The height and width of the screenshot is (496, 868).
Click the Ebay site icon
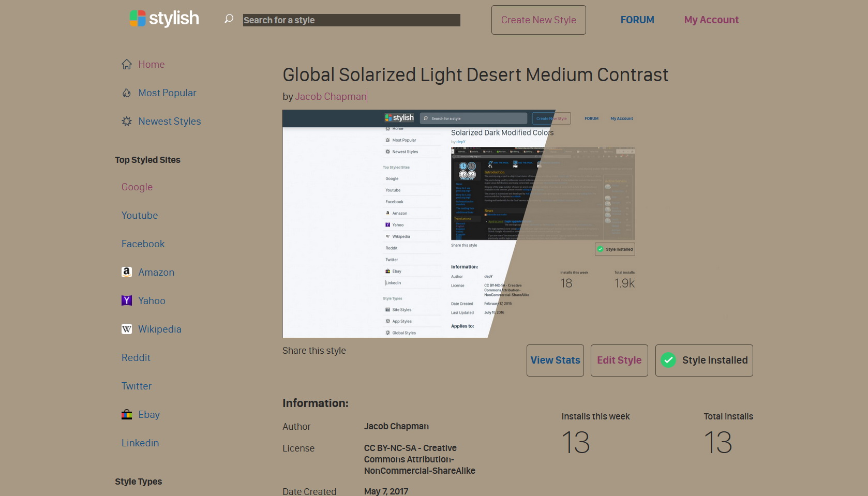[127, 414]
